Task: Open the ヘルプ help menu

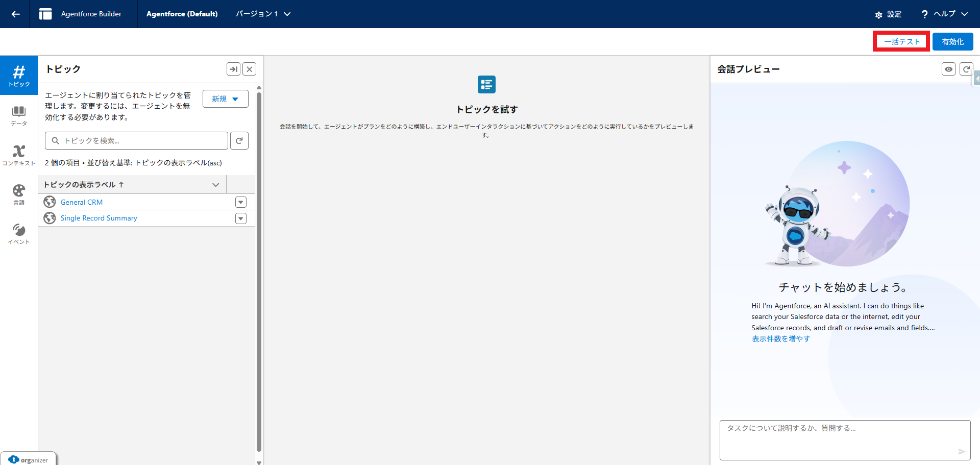Action: coord(944,14)
